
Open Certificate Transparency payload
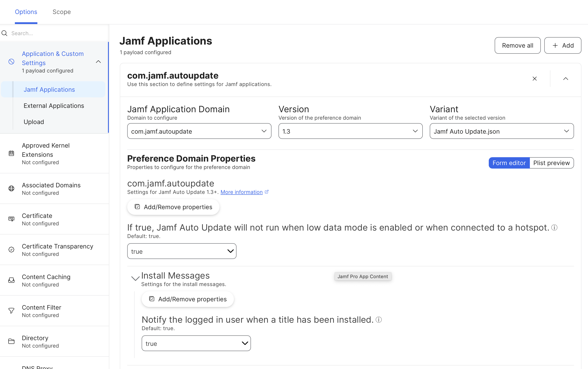coord(54,250)
